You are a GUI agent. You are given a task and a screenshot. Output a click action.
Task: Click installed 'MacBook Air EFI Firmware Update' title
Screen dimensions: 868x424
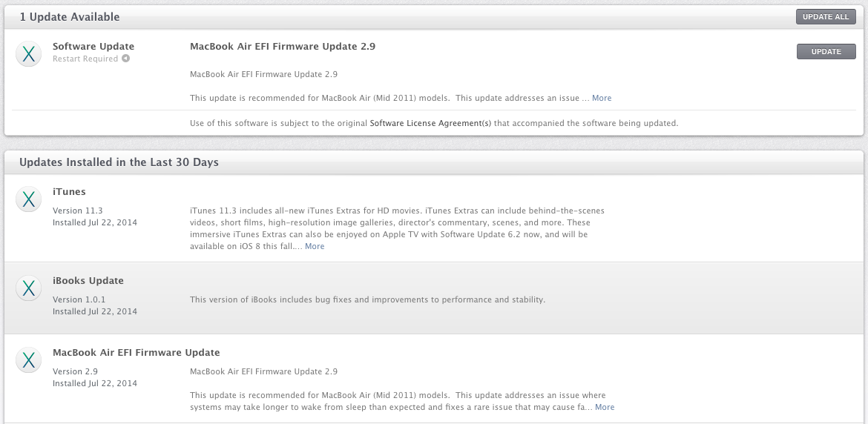point(137,353)
